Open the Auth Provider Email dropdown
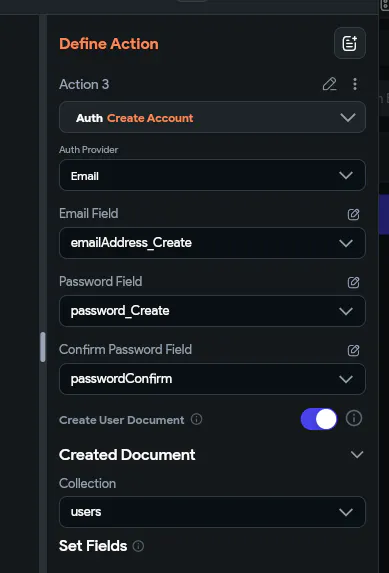 click(x=212, y=175)
